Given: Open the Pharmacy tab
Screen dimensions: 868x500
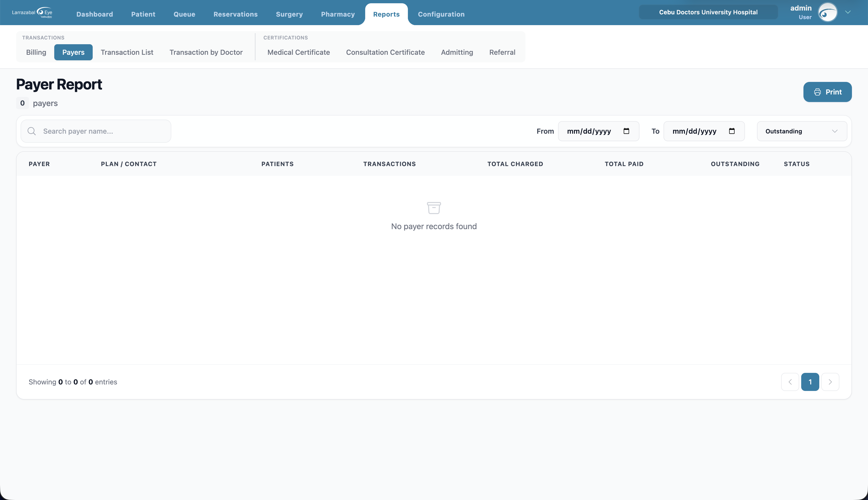Looking at the screenshot, I should pos(338,14).
